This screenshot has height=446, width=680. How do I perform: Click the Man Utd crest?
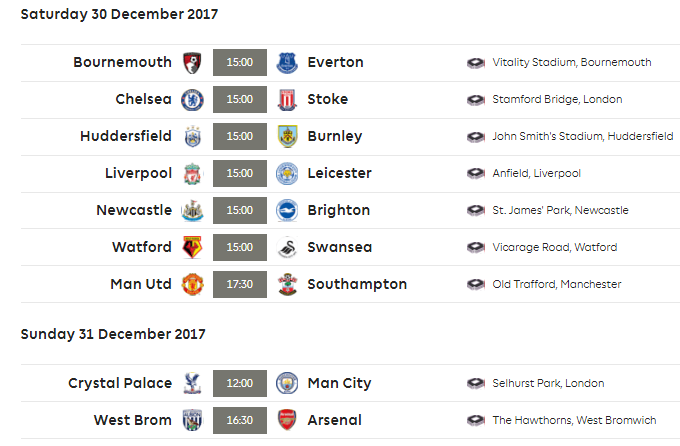pyautogui.click(x=192, y=284)
